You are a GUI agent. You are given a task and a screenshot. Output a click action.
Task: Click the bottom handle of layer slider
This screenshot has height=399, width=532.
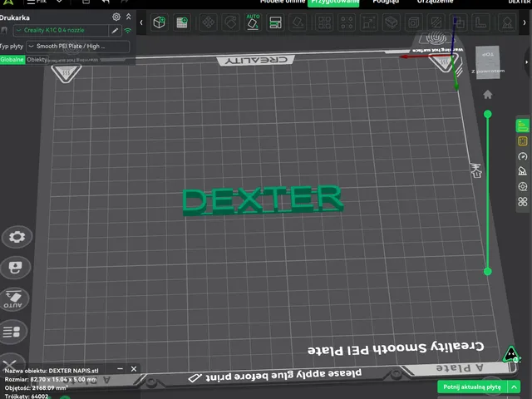pos(488,271)
